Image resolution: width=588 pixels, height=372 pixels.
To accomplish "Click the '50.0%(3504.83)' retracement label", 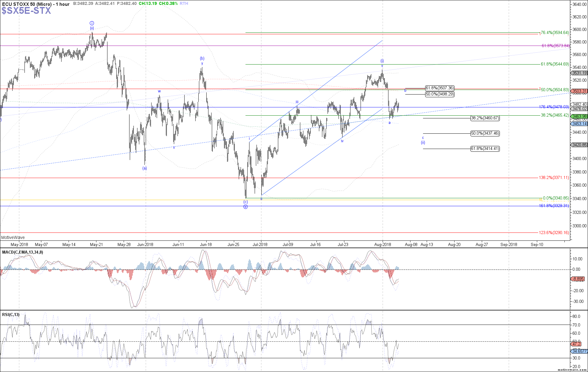I will point(555,90).
